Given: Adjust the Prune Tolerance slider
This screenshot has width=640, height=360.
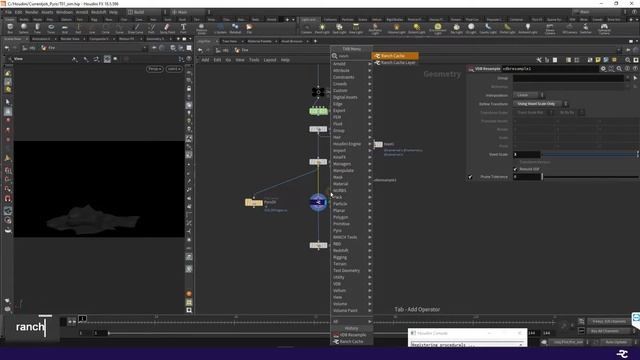Looking at the screenshot, I should tap(590, 177).
